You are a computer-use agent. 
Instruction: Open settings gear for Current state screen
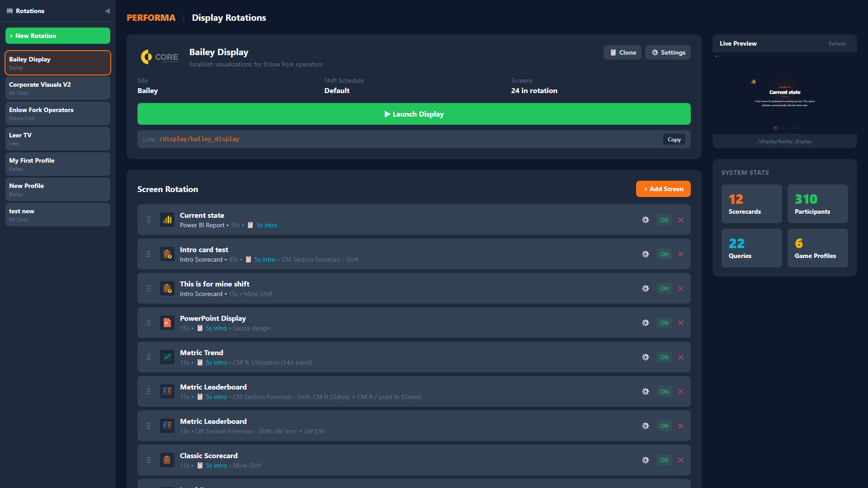coord(646,220)
